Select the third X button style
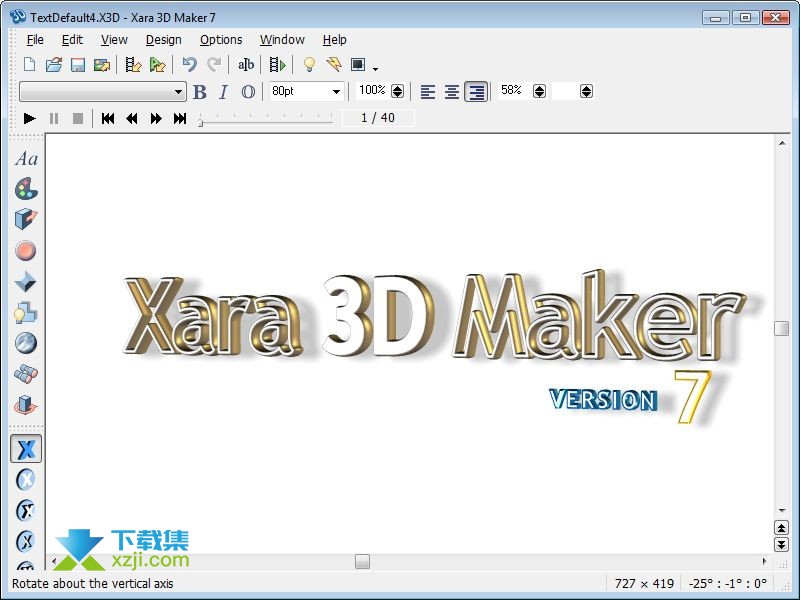800x600 pixels. coord(26,510)
